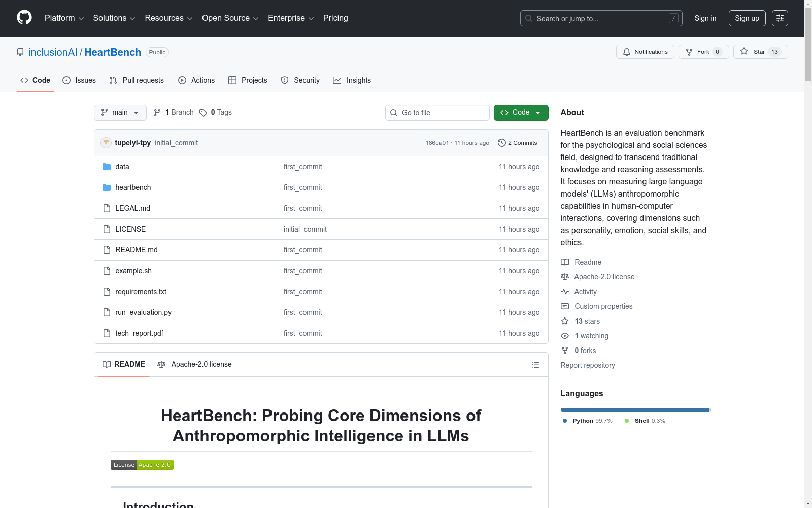Open the green Code dropdown button
The width and height of the screenshot is (812, 508).
pos(521,113)
